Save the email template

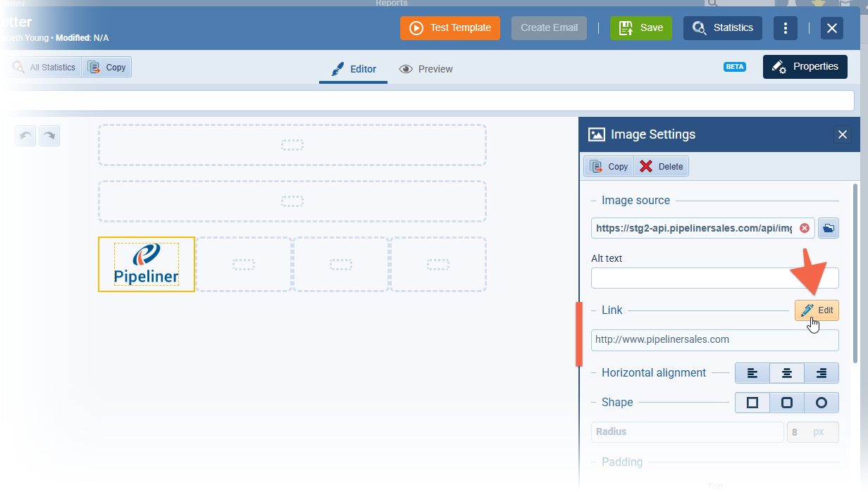click(x=640, y=28)
